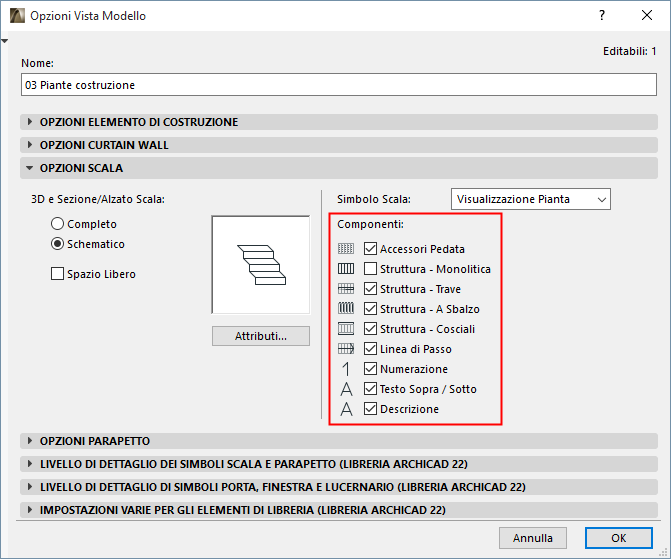Click the Struttura Trave component icon
The width and height of the screenshot is (671, 559).
[x=346, y=289]
